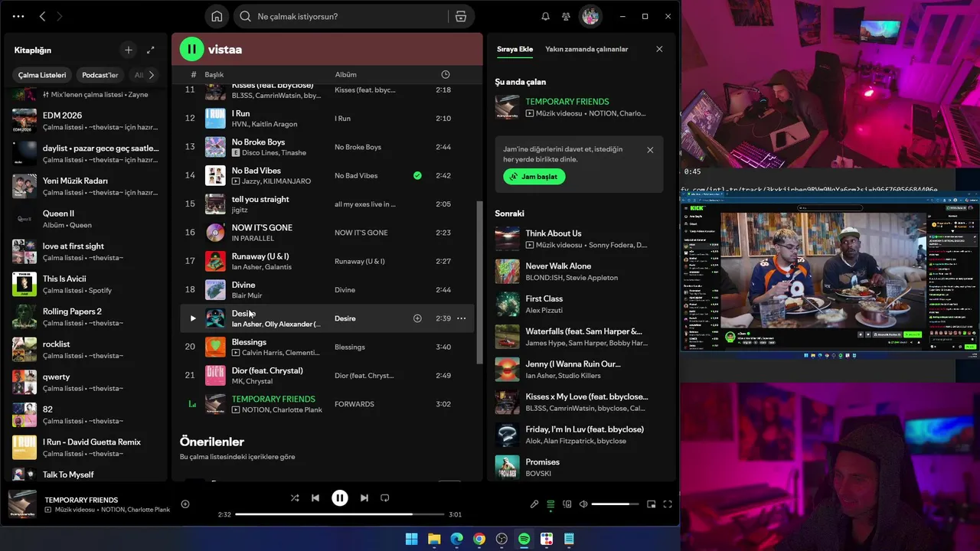
Task: Click the green saved check on No Bad Vibes
Action: coord(417,175)
